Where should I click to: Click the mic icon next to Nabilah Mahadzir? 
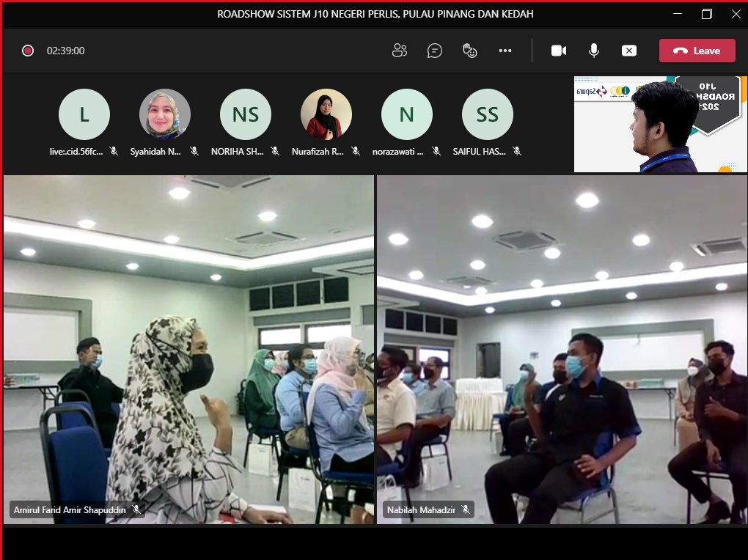pos(467,508)
